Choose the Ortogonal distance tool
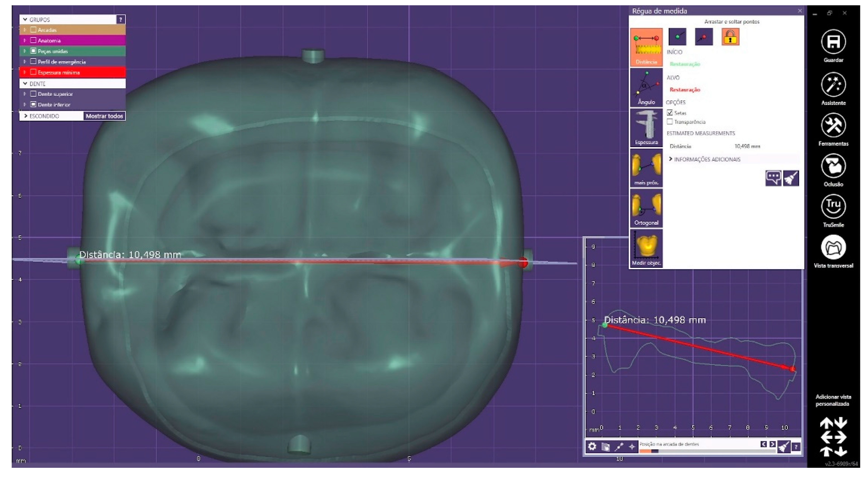The height and width of the screenshot is (477, 868). 646,208
